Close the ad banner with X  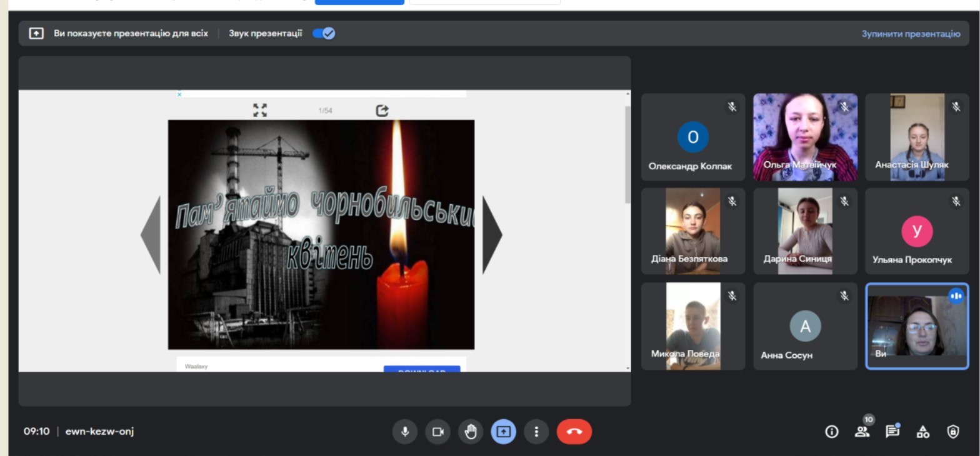[179, 94]
